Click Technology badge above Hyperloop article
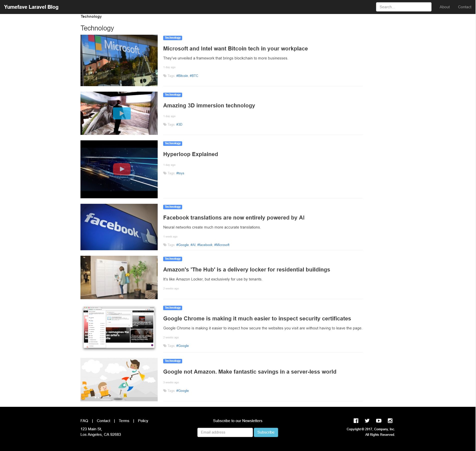The image size is (476, 451). [172, 144]
